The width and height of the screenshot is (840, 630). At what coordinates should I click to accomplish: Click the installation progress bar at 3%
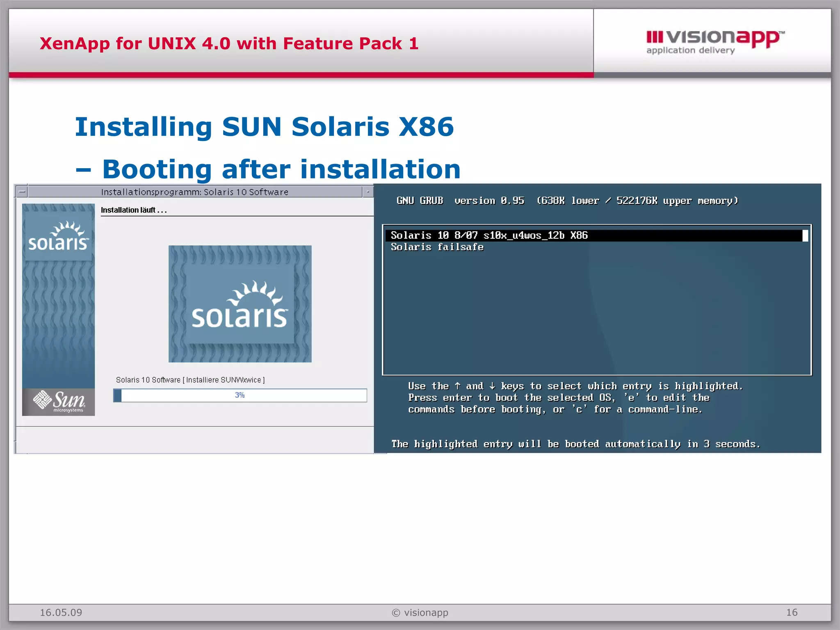point(240,395)
